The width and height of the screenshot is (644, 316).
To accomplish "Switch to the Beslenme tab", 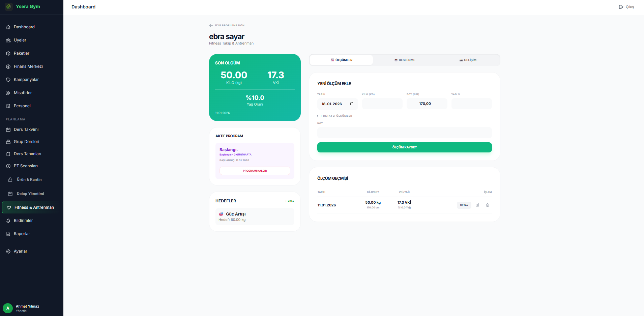I will (x=405, y=60).
